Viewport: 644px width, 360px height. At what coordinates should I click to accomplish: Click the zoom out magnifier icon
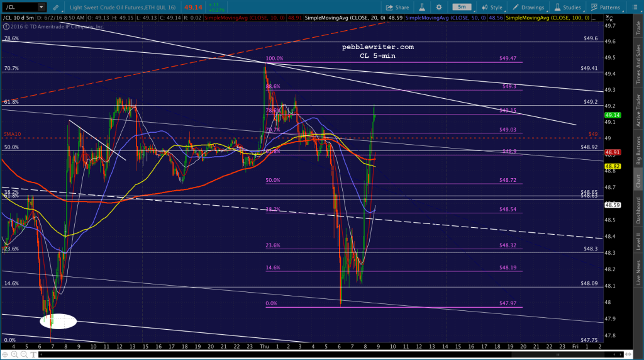click(x=24, y=354)
